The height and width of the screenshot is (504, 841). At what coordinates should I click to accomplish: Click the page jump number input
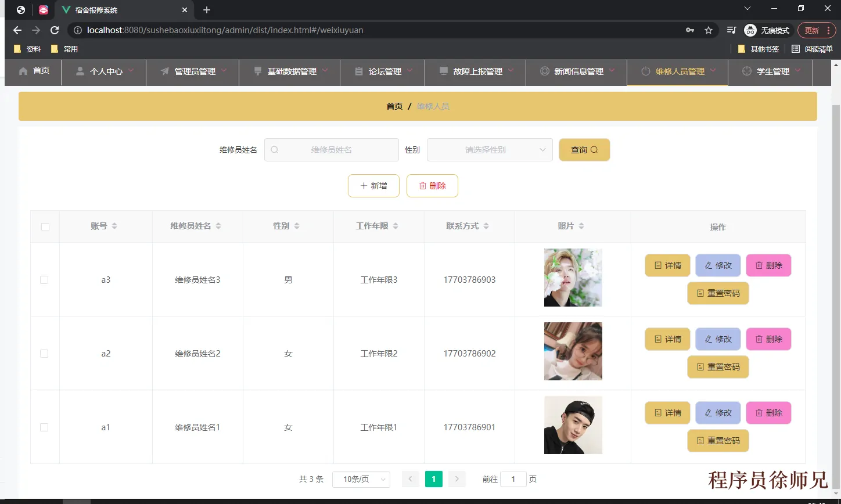coord(513,479)
